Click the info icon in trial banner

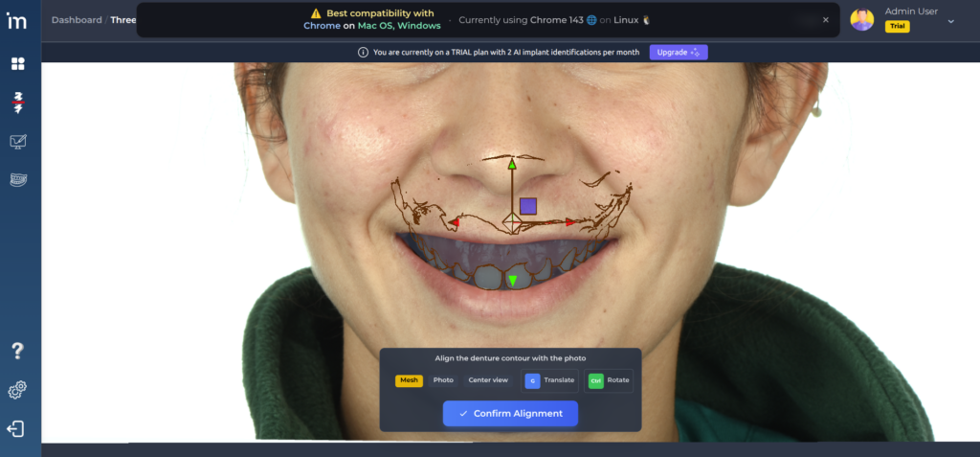[363, 52]
